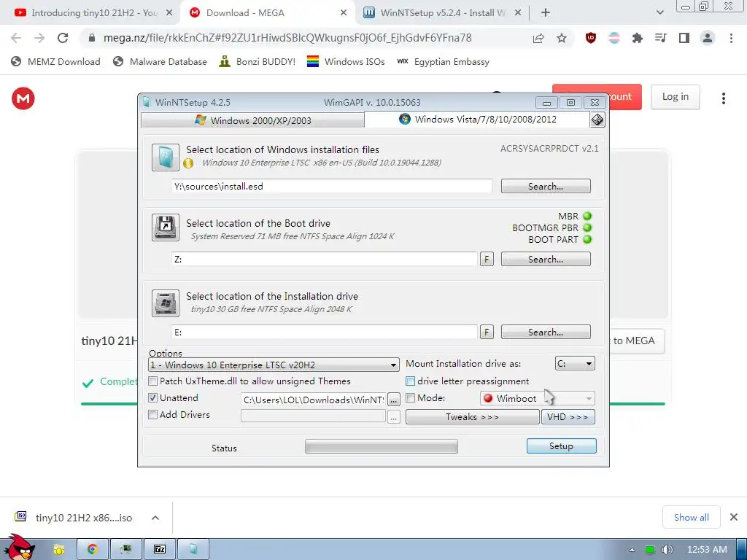Open the Tweaks >>> options
This screenshot has width=747, height=560.
(472, 416)
